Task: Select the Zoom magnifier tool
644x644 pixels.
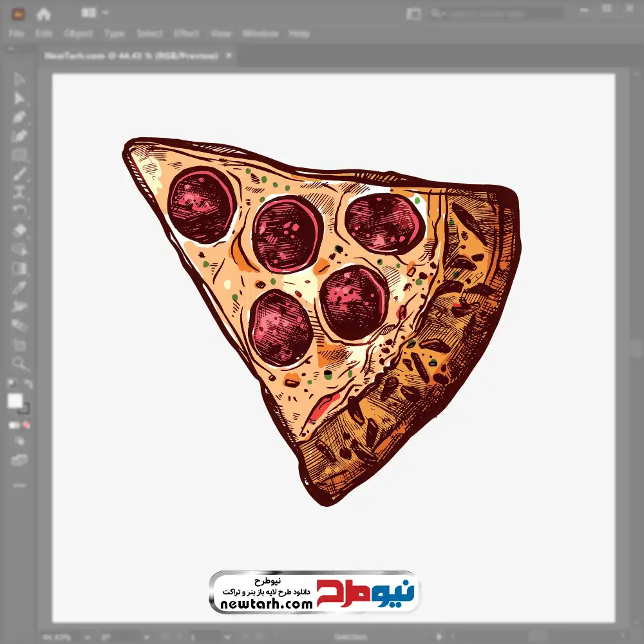Action: (x=19, y=363)
